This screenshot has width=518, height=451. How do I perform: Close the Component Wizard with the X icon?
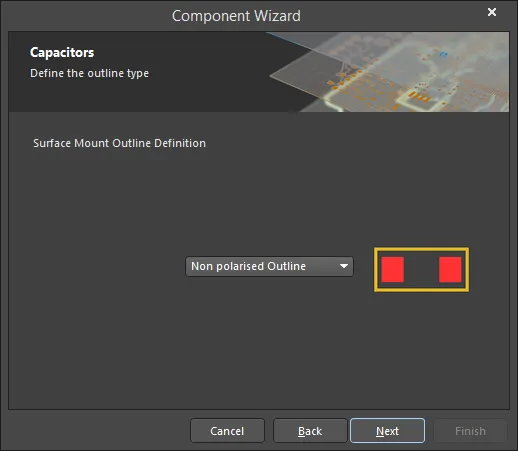tap(492, 12)
